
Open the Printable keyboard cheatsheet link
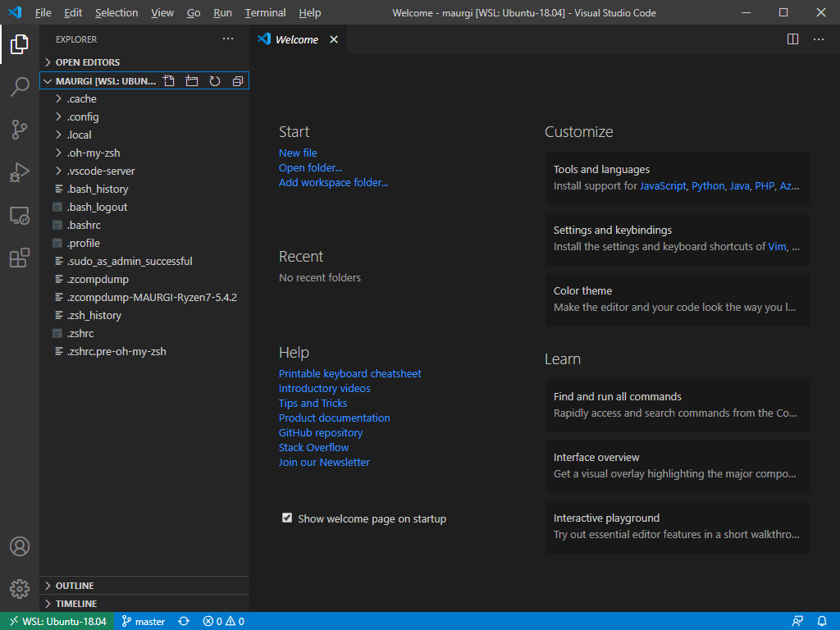(x=349, y=373)
